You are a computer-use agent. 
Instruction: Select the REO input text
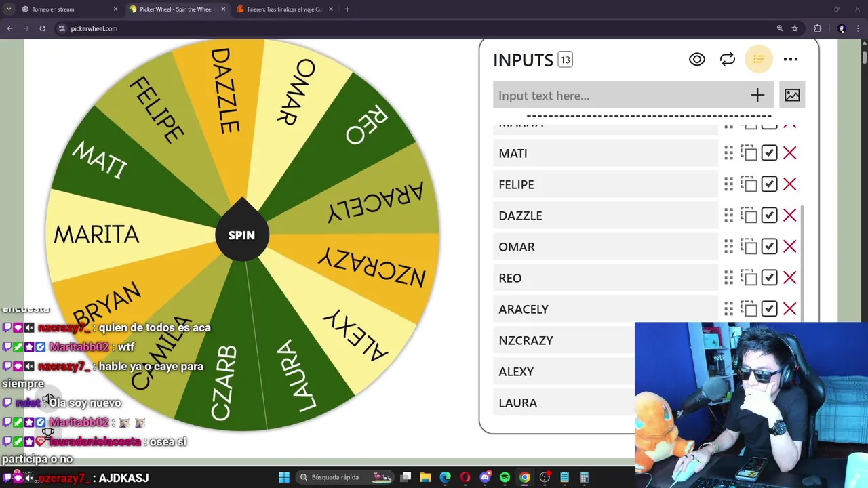[x=510, y=279]
